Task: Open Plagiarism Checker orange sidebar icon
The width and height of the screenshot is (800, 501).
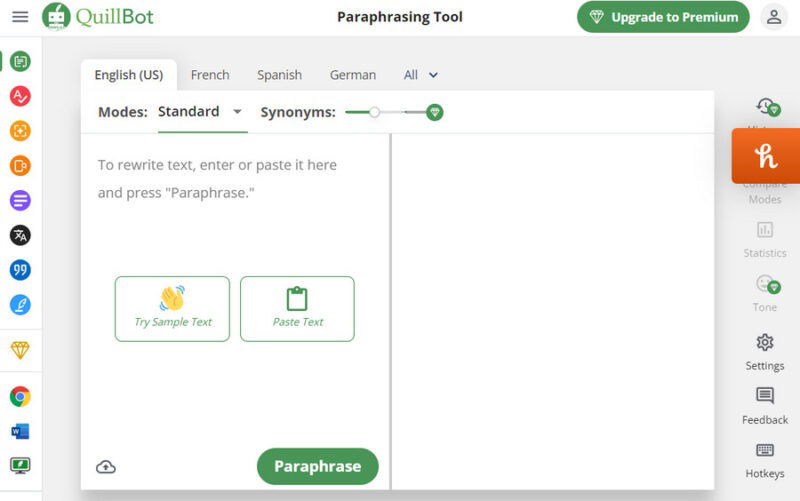Action: coord(20,131)
